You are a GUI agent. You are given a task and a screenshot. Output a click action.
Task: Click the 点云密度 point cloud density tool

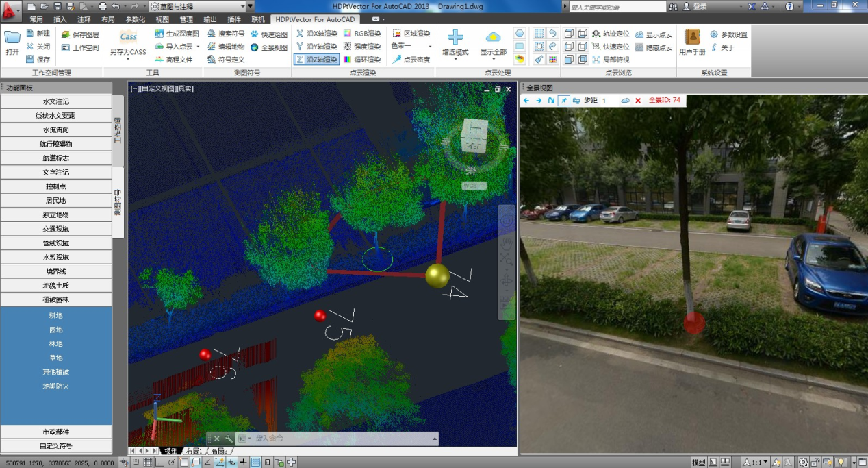tap(411, 60)
